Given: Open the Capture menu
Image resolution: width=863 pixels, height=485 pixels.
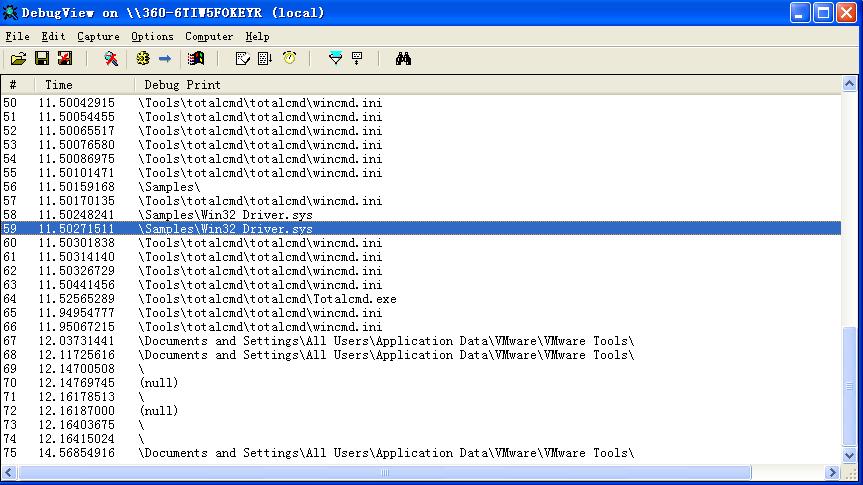Looking at the screenshot, I should [x=98, y=36].
